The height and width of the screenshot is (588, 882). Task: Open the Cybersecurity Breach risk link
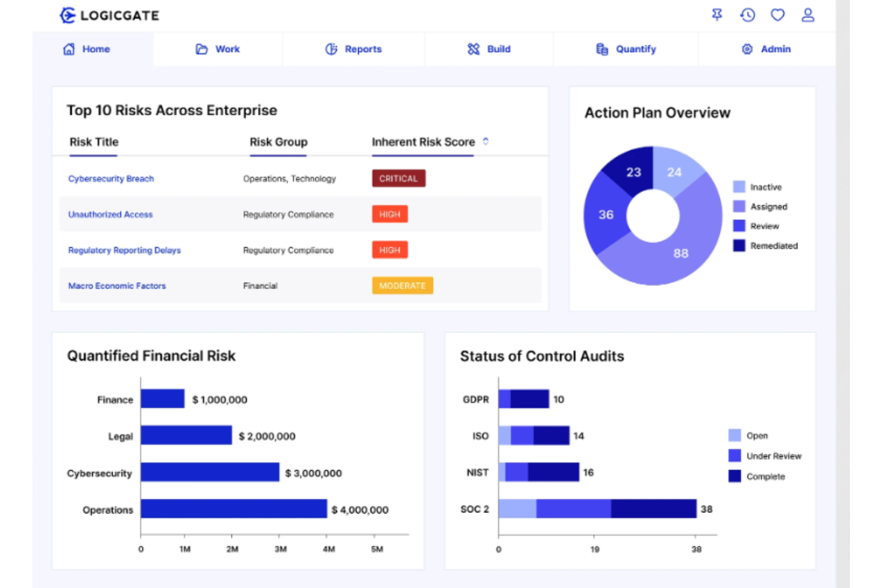tap(111, 178)
